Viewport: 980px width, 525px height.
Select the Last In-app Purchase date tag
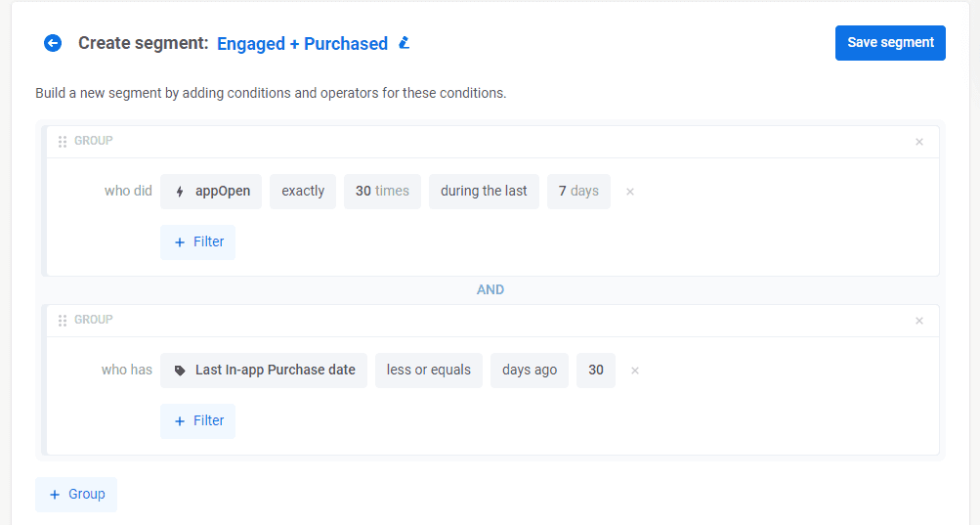tap(264, 371)
